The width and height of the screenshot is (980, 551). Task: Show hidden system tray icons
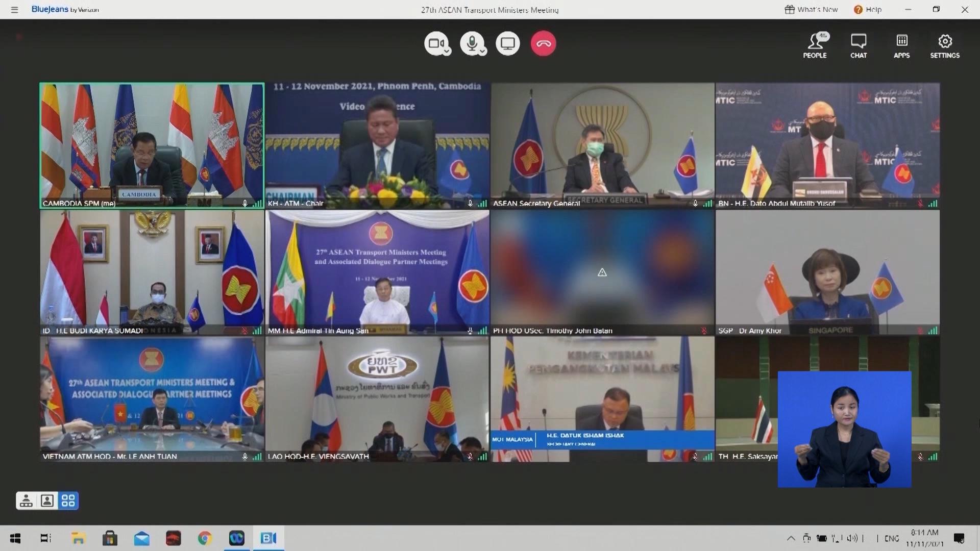(791, 538)
